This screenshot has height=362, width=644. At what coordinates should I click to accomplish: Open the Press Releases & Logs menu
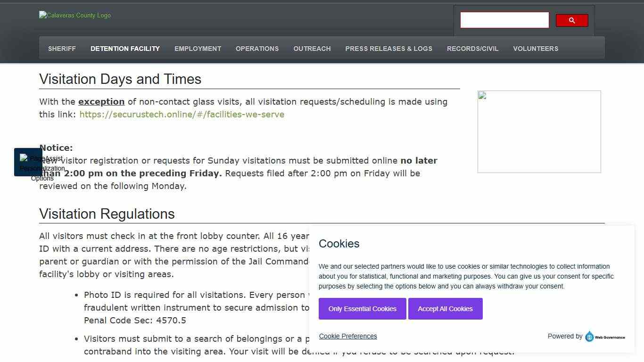(x=388, y=49)
